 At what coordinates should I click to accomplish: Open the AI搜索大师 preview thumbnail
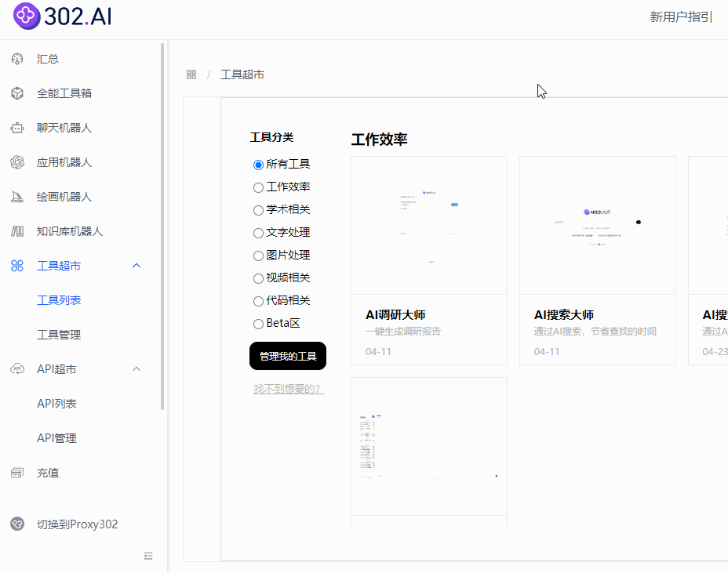pyautogui.click(x=598, y=226)
